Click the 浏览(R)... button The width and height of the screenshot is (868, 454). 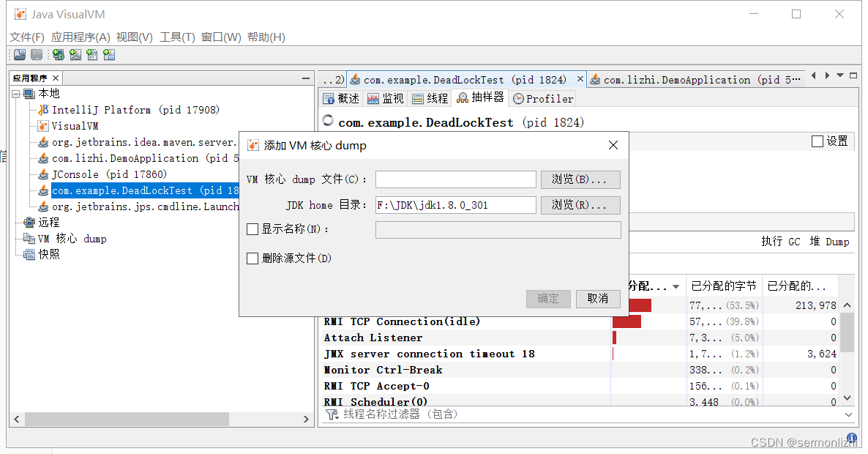[x=580, y=205]
